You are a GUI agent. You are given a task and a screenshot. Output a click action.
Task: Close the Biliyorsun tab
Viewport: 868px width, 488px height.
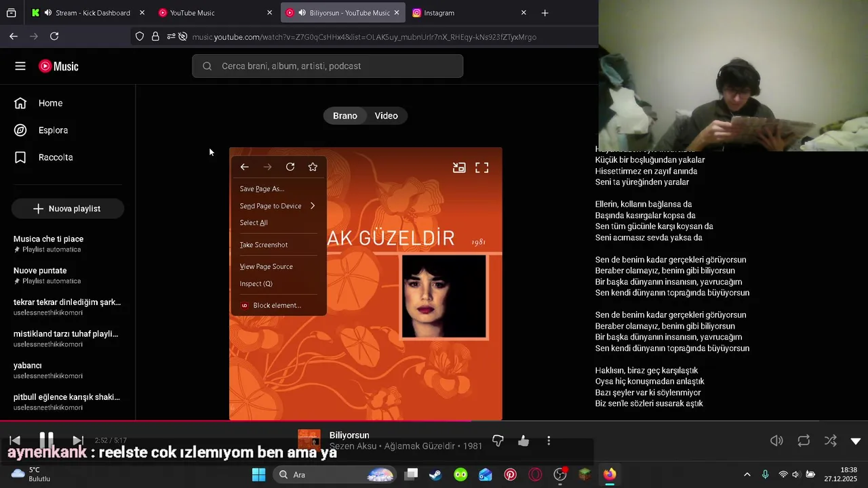(x=397, y=13)
